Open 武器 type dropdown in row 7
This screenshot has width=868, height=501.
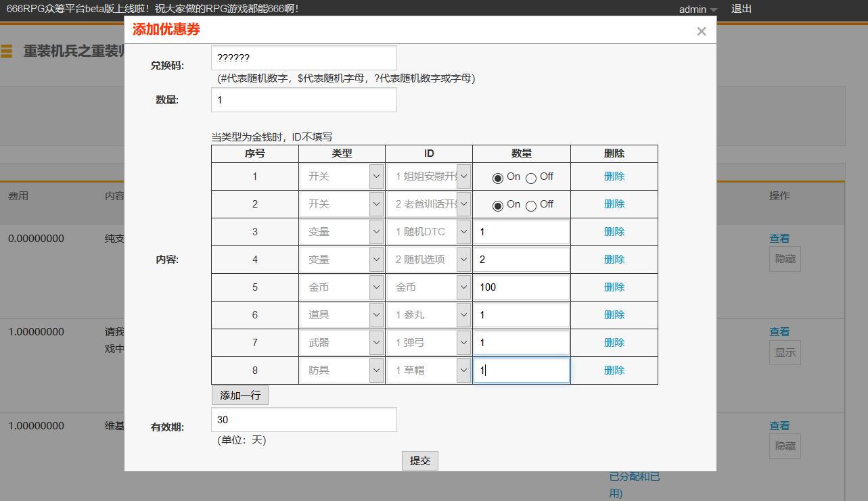click(x=342, y=343)
